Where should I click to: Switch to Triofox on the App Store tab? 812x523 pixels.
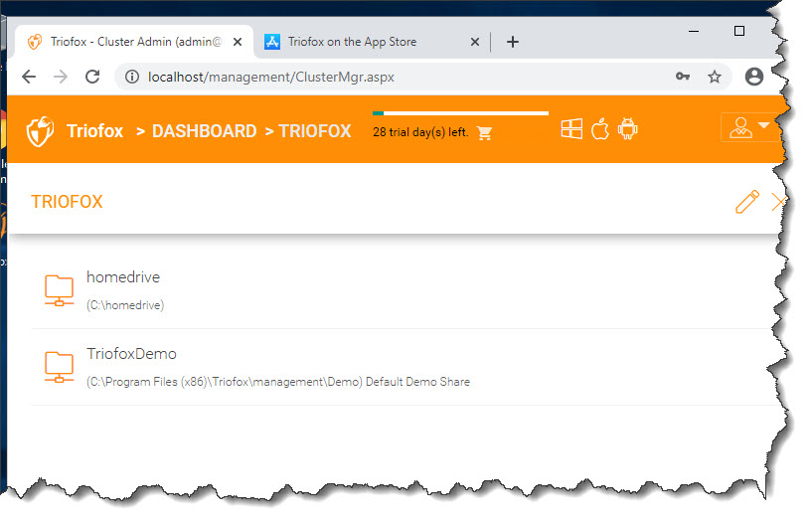pos(371,42)
